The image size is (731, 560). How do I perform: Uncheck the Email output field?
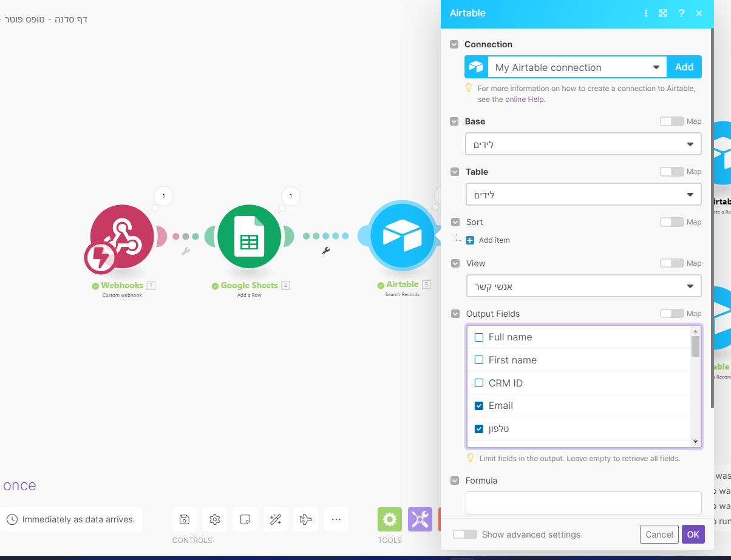click(x=479, y=406)
